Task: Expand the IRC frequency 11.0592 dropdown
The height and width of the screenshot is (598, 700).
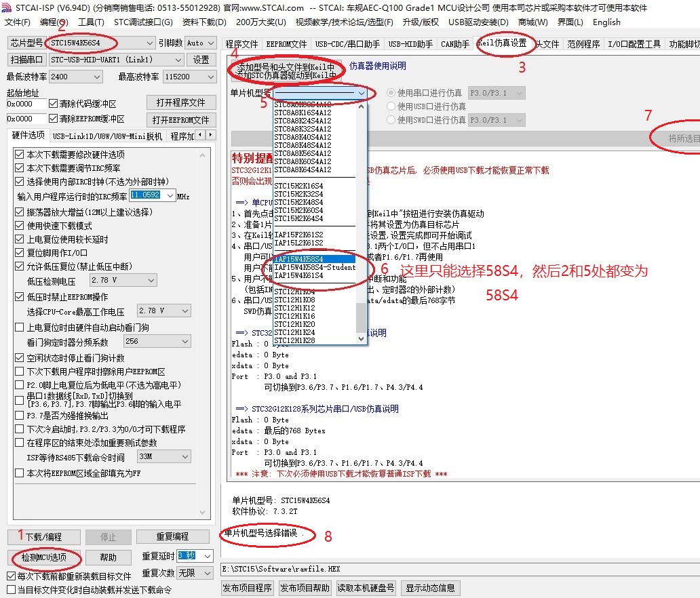Action: pyautogui.click(x=170, y=195)
